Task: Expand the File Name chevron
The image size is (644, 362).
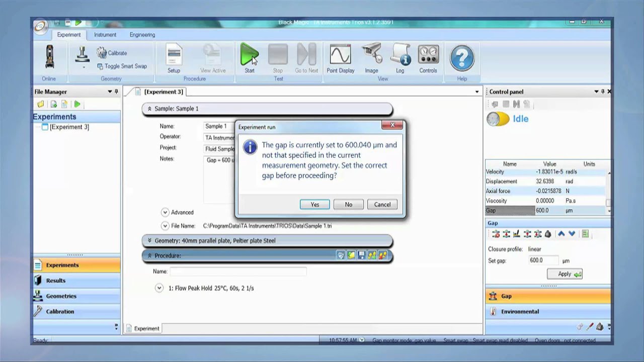Action: pyautogui.click(x=165, y=226)
